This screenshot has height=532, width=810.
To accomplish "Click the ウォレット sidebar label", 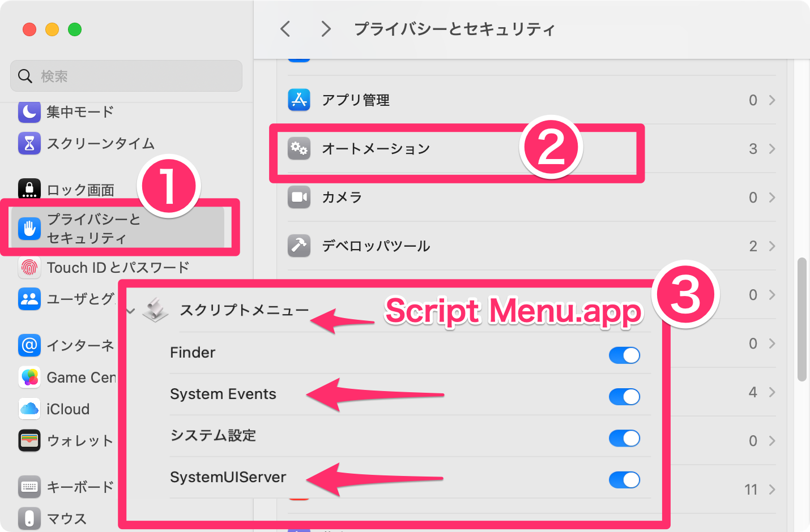I will click(80, 440).
